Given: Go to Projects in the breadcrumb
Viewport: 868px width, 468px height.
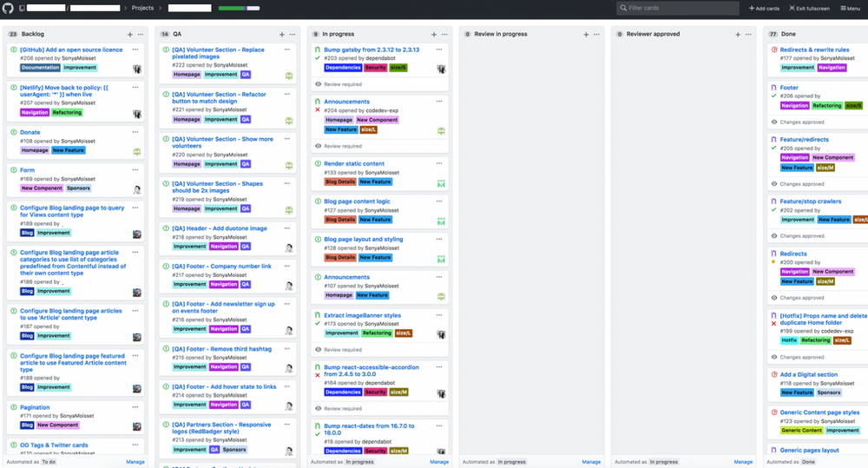Looking at the screenshot, I should [x=142, y=8].
